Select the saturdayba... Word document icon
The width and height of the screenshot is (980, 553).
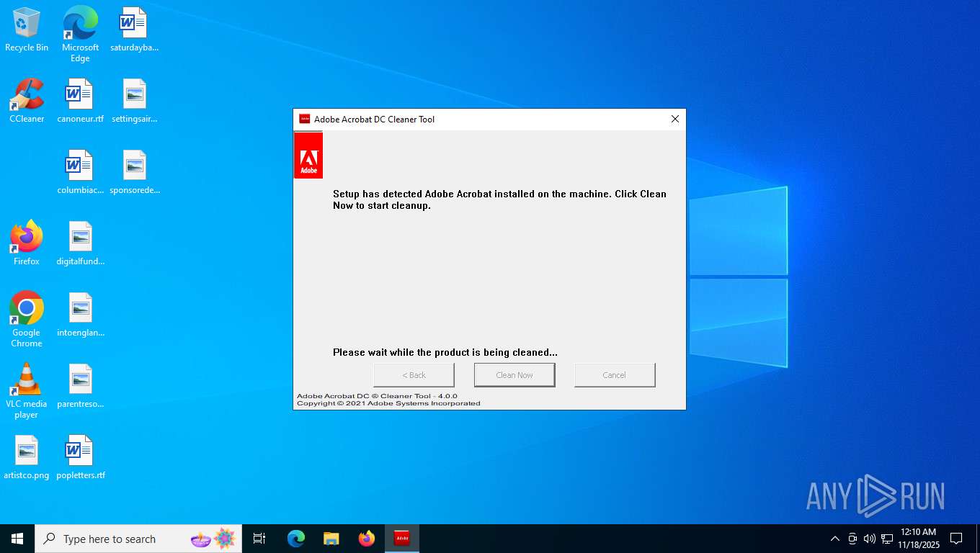pyautogui.click(x=134, y=30)
